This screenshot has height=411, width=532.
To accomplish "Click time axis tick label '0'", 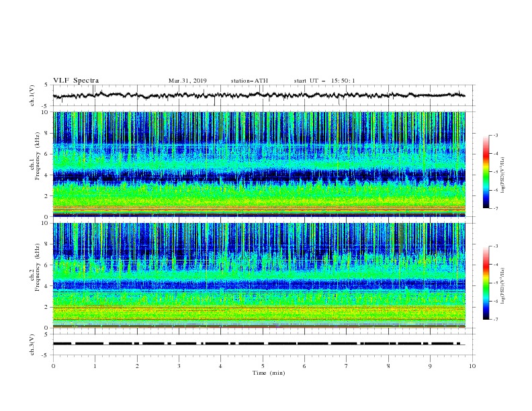I will click(53, 366).
